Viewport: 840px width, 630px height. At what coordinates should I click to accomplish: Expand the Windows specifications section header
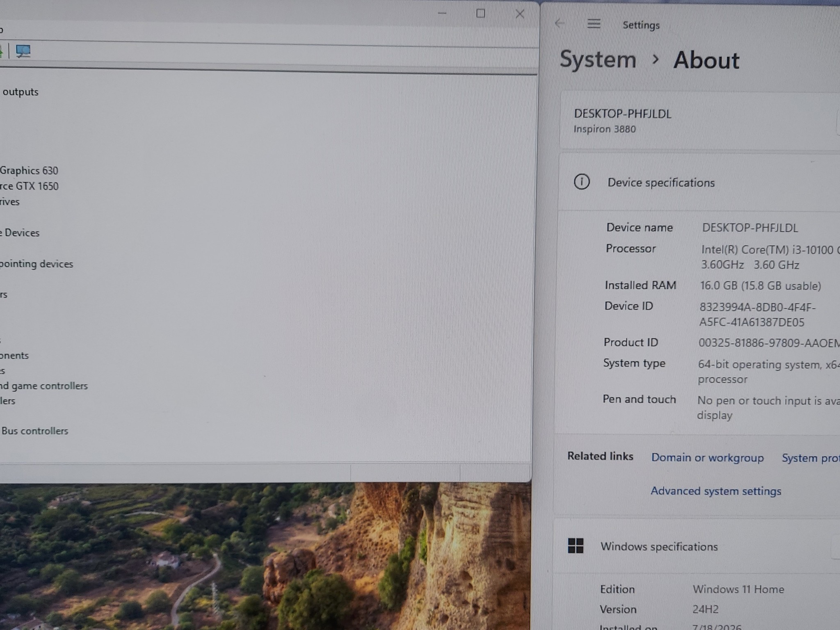click(x=696, y=546)
